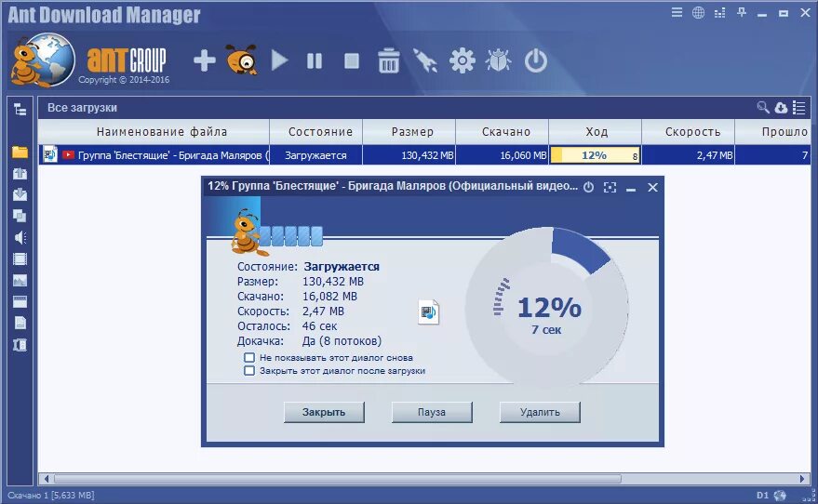Click the segment progress blocks beside the ant
Screen dimensions: 818x504
tap(290, 236)
